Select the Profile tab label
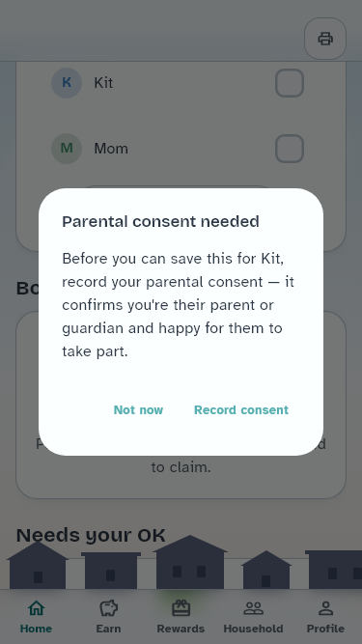362x644 pixels. click(x=325, y=629)
